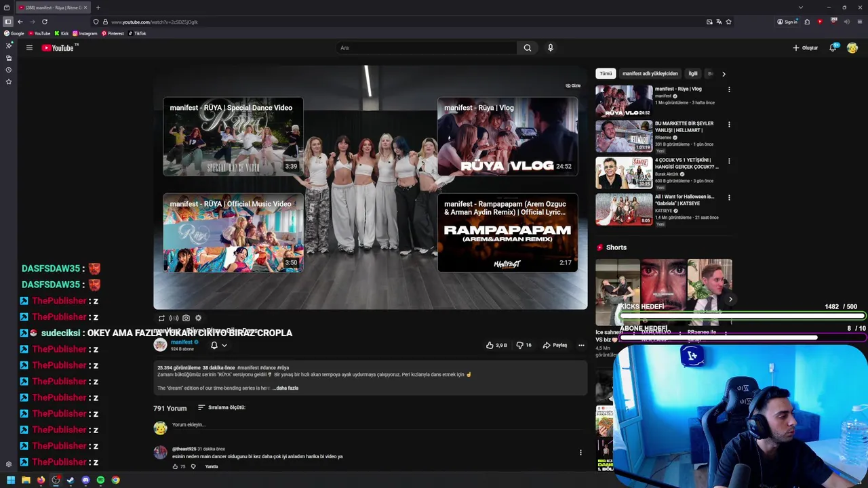868x488 pixels.
Task: Open Discord from the taskbar
Action: [x=85, y=480]
